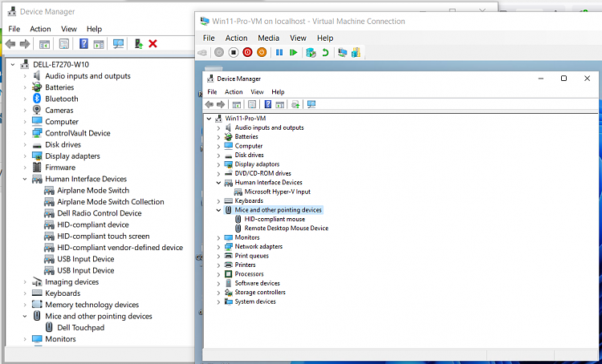
Task: Select HID-compliant vendor-defined device
Action: click(x=120, y=248)
